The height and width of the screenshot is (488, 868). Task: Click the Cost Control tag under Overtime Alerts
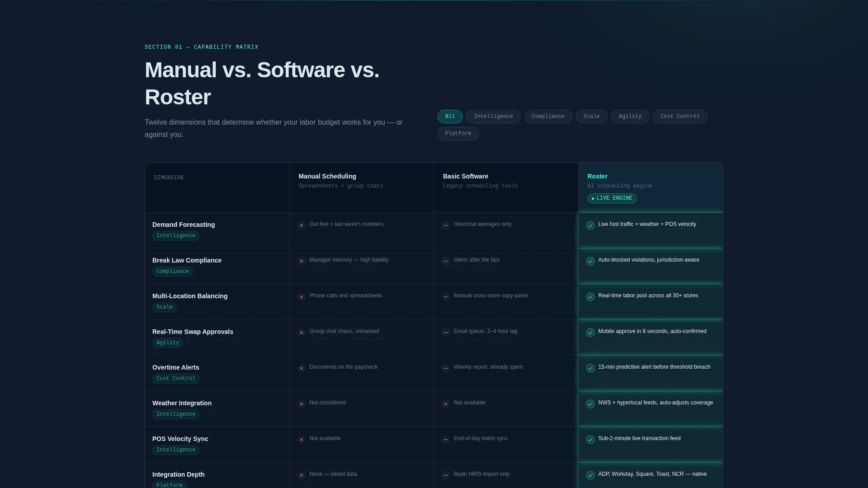[176, 379]
